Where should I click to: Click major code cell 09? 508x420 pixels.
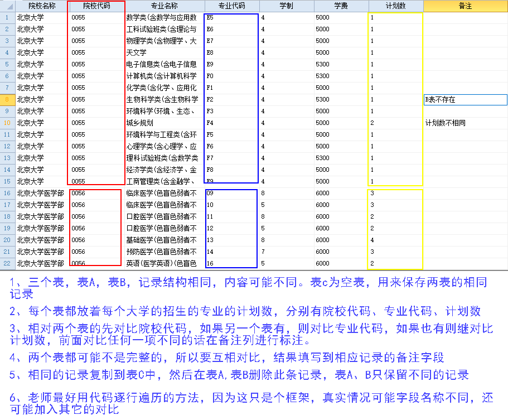click(232, 193)
